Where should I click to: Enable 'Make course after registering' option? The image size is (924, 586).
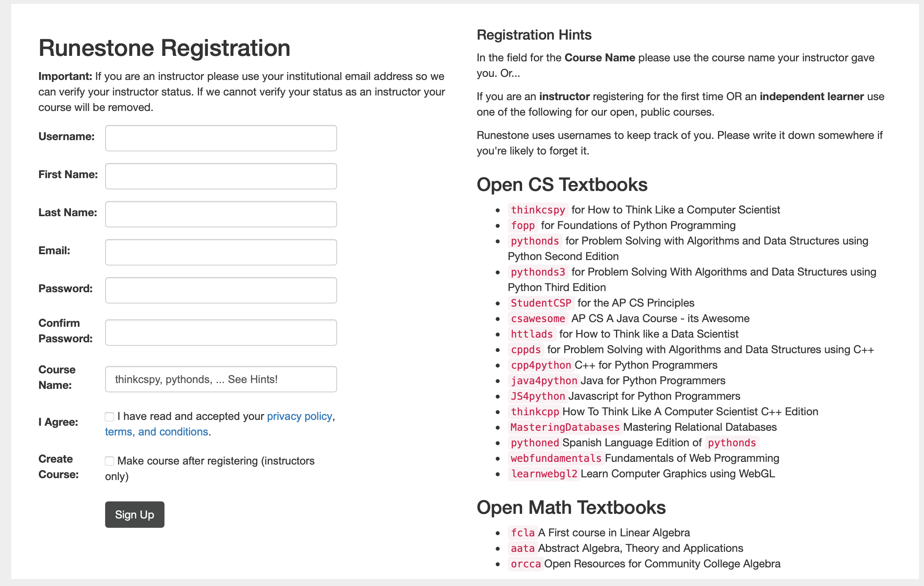(109, 461)
